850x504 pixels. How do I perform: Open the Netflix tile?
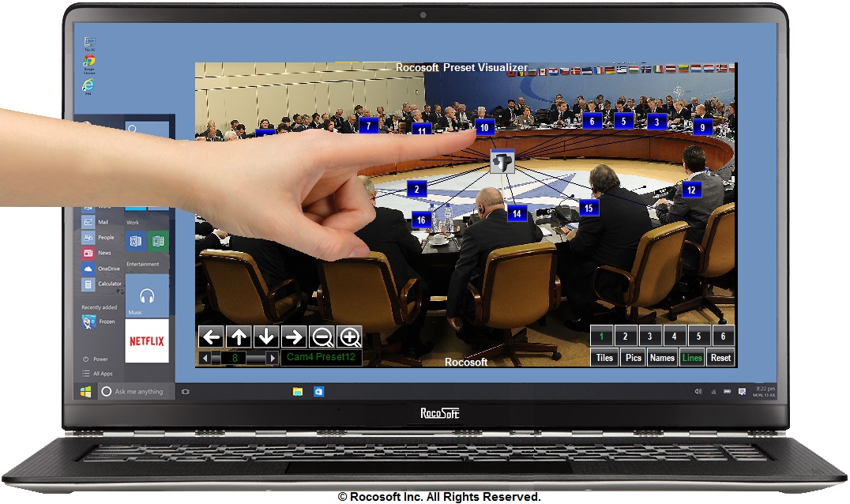147,341
